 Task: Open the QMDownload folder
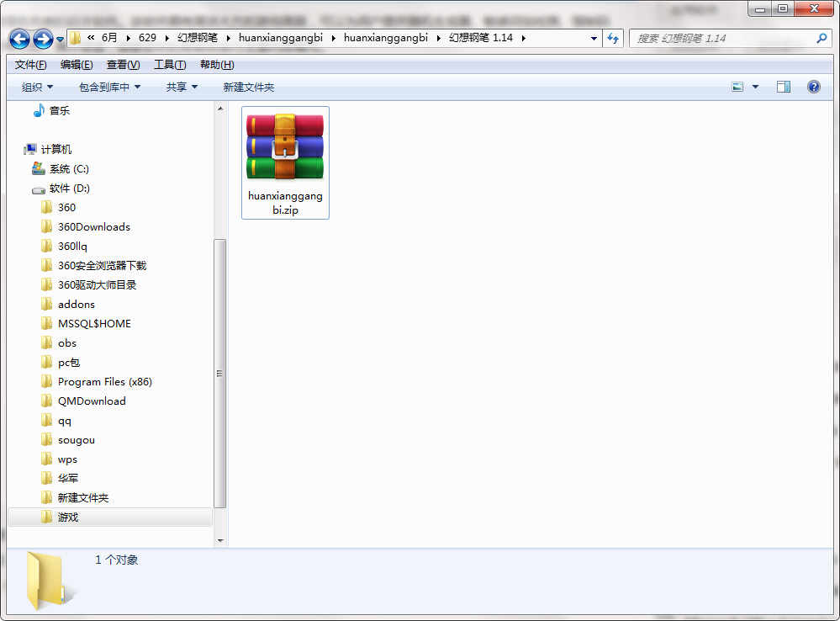(x=92, y=401)
